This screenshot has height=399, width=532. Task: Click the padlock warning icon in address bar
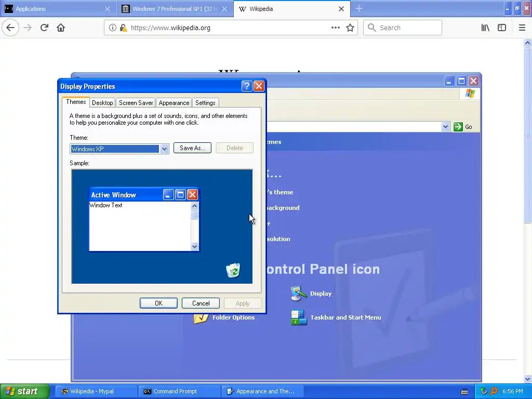tap(123, 28)
